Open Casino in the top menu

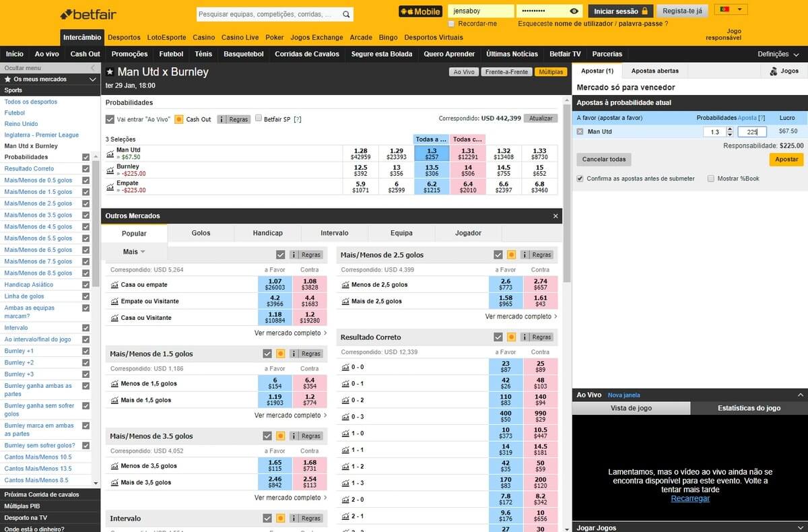pyautogui.click(x=204, y=38)
